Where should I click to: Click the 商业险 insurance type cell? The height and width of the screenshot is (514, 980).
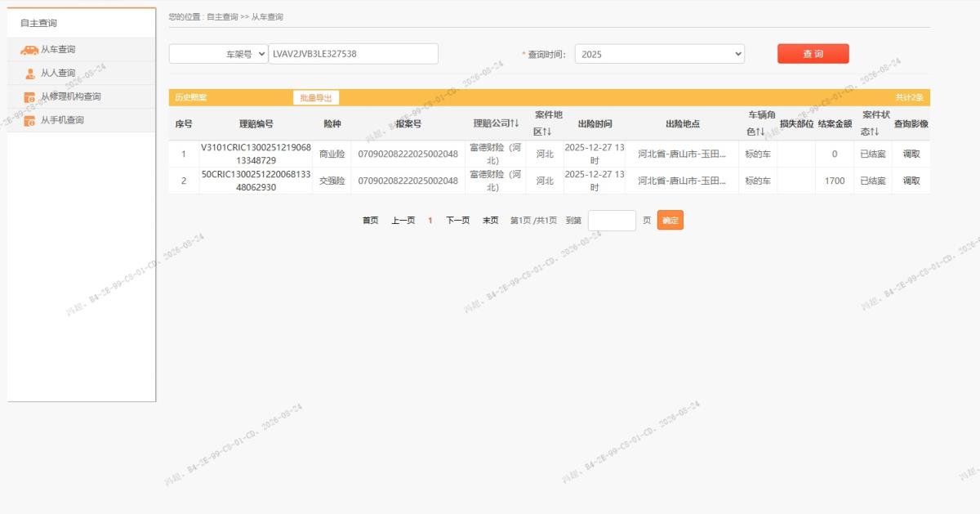[x=332, y=154]
